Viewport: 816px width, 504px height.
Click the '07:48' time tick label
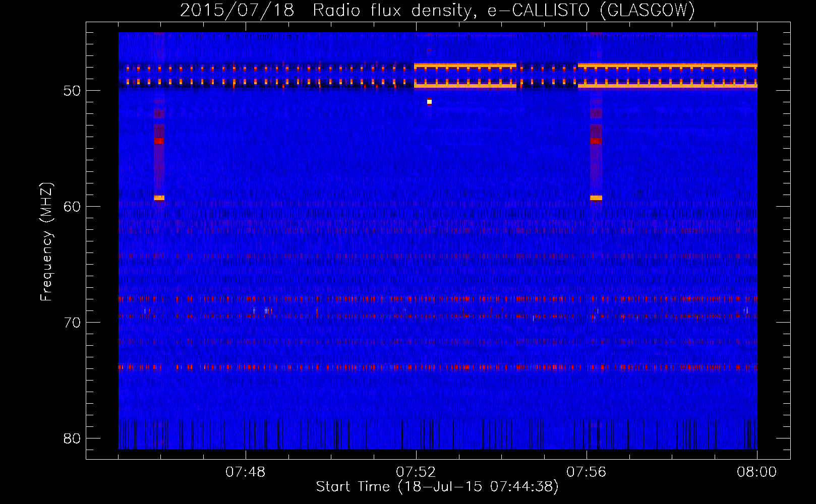tap(245, 472)
